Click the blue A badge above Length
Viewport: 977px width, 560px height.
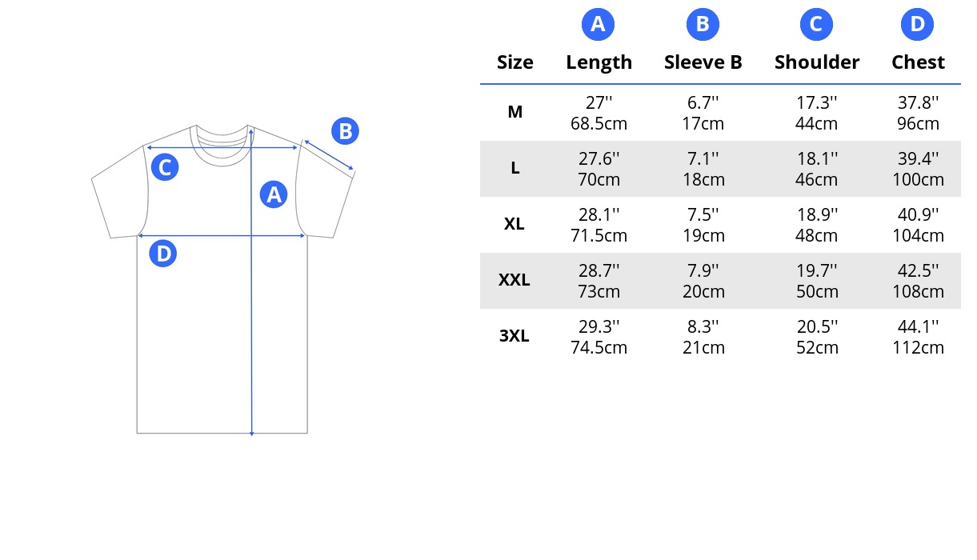pyautogui.click(x=598, y=25)
